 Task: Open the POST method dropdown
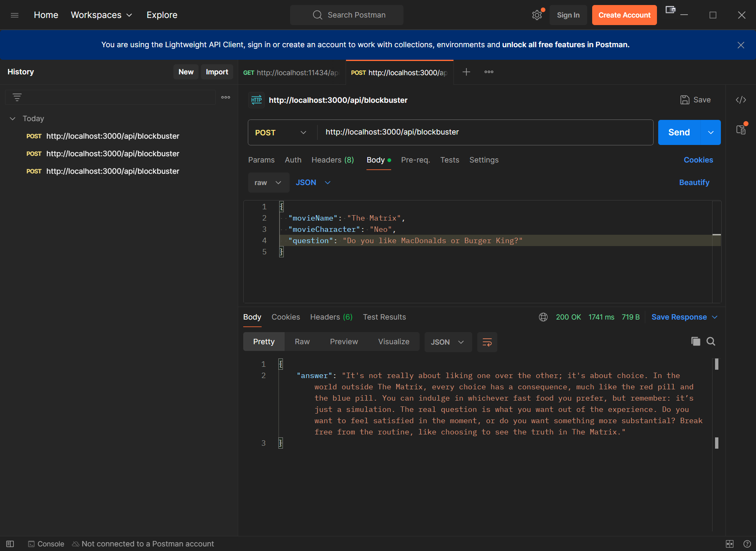[x=280, y=132]
